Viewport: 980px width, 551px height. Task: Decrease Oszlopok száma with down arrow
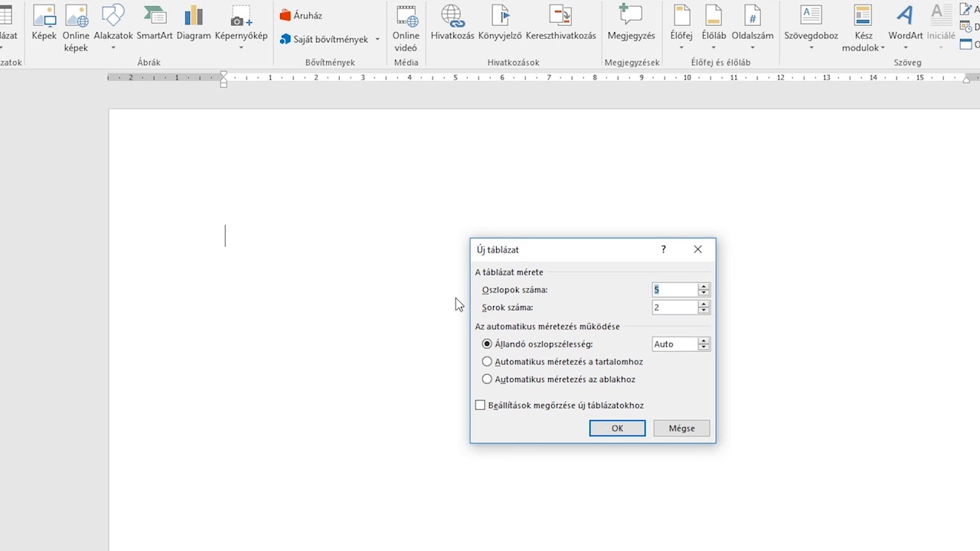coord(704,293)
